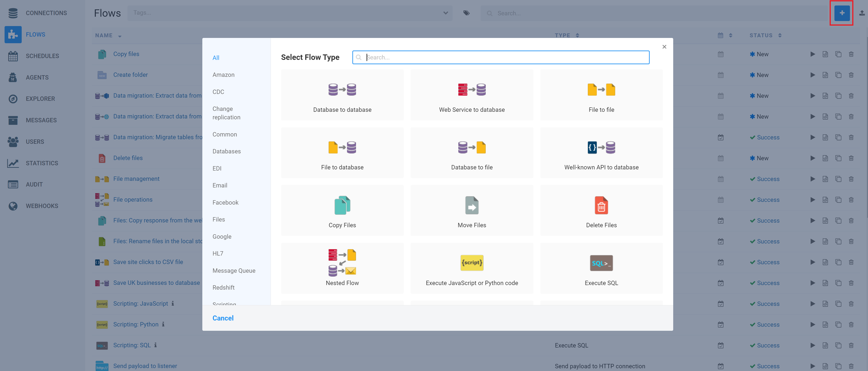
Task: Click the Flows search box
Action: (654, 13)
